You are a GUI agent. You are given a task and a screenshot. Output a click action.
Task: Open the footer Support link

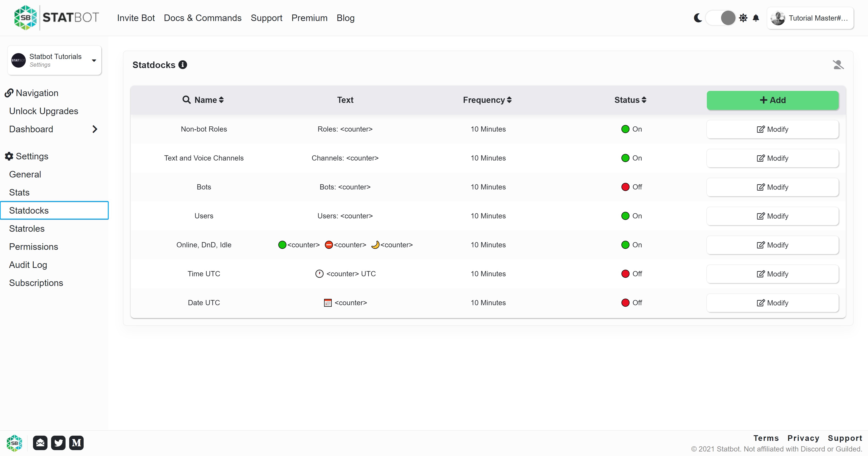(x=845, y=438)
